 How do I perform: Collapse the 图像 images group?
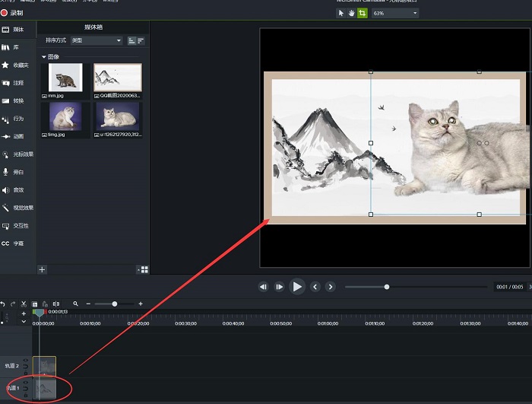coord(44,57)
